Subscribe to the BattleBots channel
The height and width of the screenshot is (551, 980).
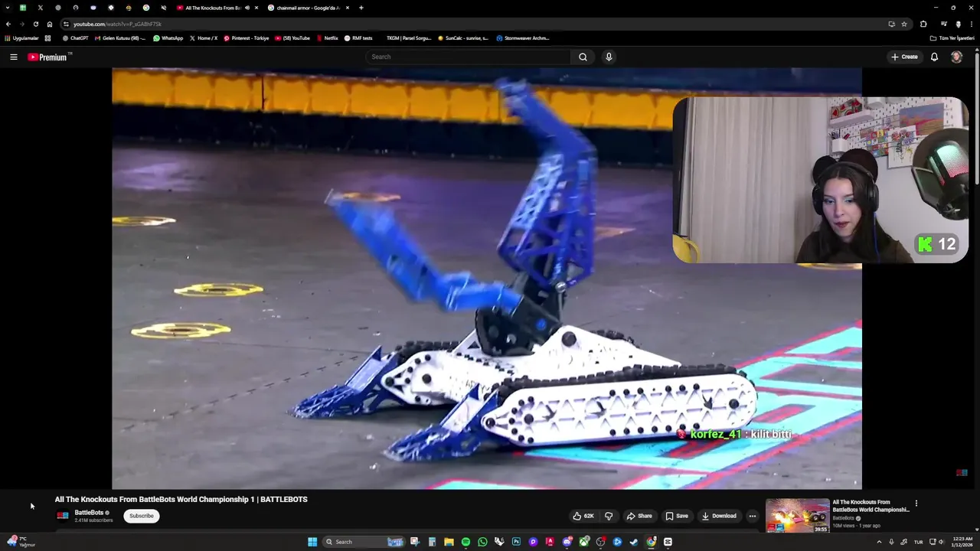click(142, 516)
